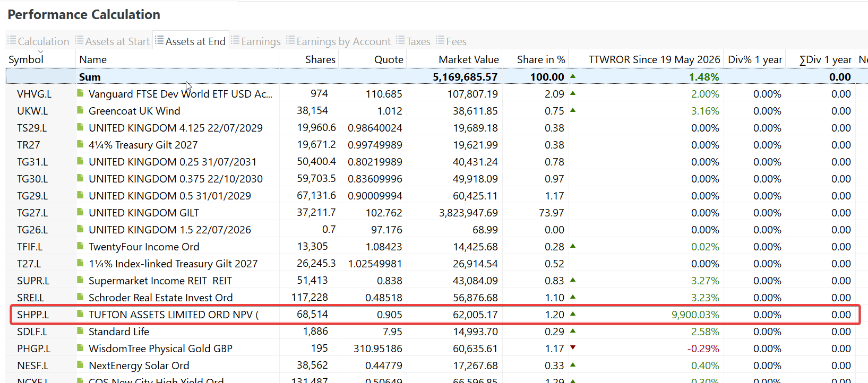The height and width of the screenshot is (383, 868).
Task: Click the icon beside Schroder Real Estate Invest Ord
Action: (81, 297)
